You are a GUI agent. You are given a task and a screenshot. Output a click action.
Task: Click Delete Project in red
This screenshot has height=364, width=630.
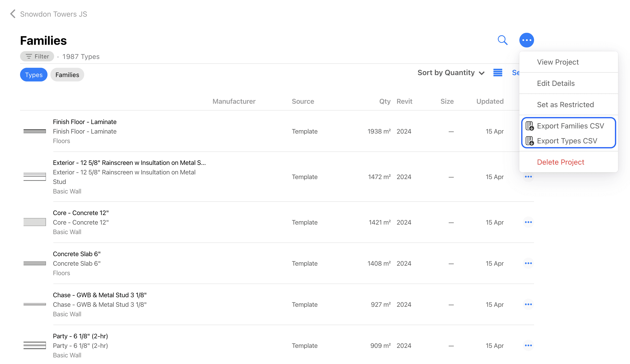pyautogui.click(x=560, y=162)
